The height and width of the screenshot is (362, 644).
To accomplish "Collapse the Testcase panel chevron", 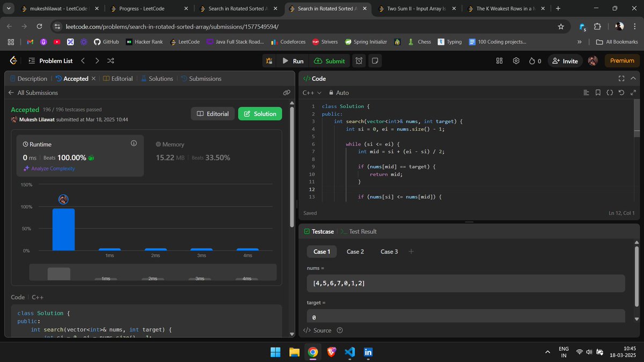I will (x=633, y=231).
